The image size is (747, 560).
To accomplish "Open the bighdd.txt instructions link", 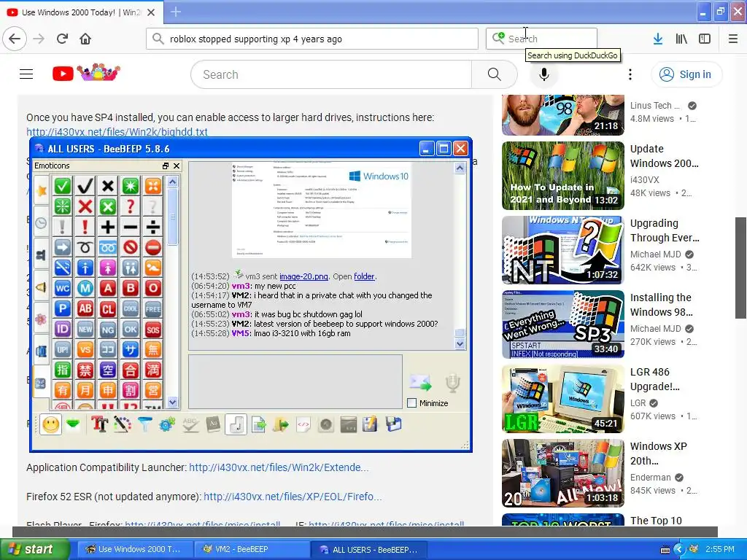I will tap(117, 132).
